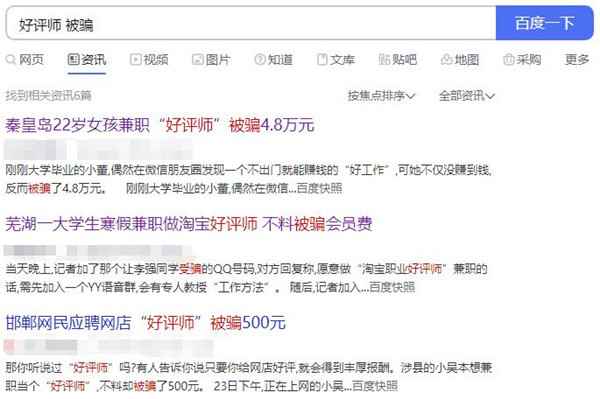The height and width of the screenshot is (399, 600).
Task: Click the document icon beside 文库
Action: tap(322, 59)
